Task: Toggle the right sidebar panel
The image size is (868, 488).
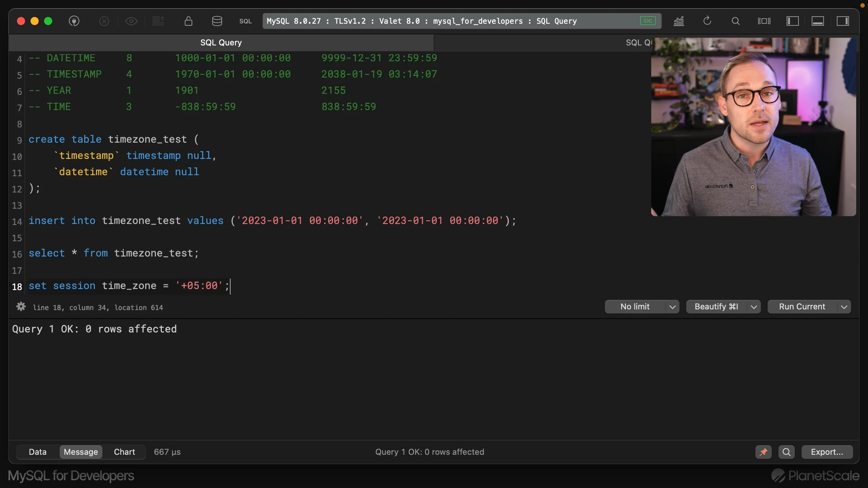Action: pos(843,21)
